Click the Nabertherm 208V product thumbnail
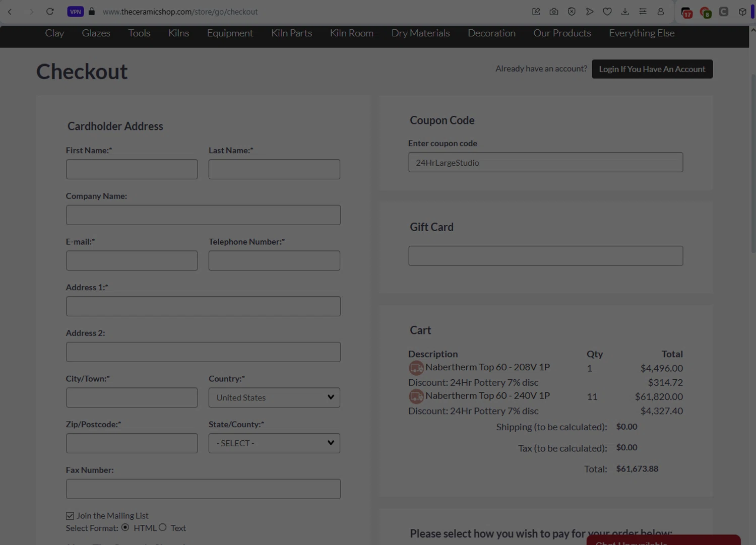The width and height of the screenshot is (756, 545). [416, 368]
